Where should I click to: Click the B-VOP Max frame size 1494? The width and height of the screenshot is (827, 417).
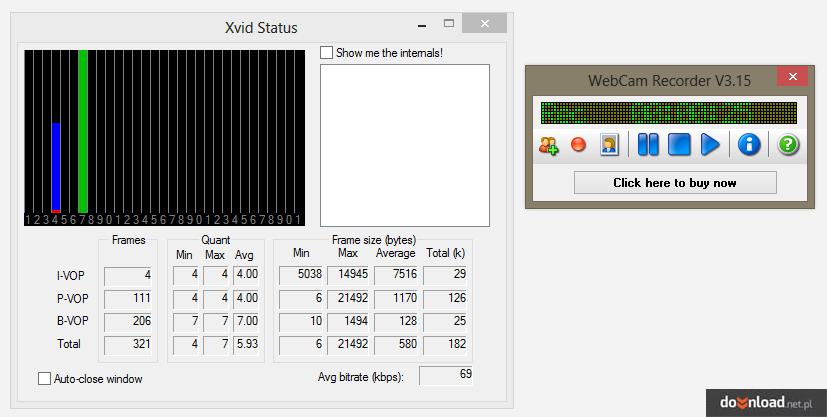click(348, 322)
